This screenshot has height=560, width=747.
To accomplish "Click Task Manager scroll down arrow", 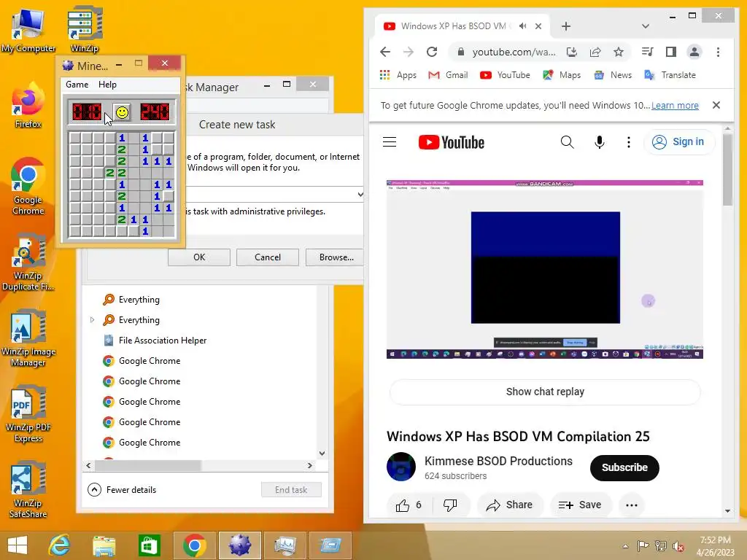I will point(322,453).
